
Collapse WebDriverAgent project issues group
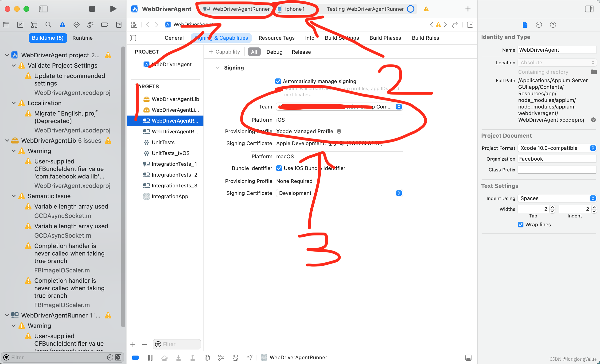pos(7,55)
